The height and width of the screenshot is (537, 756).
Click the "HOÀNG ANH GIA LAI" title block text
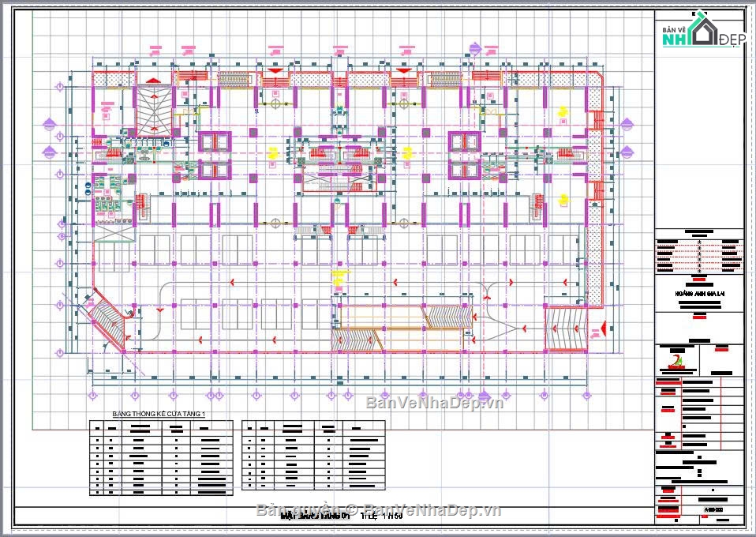coord(700,293)
